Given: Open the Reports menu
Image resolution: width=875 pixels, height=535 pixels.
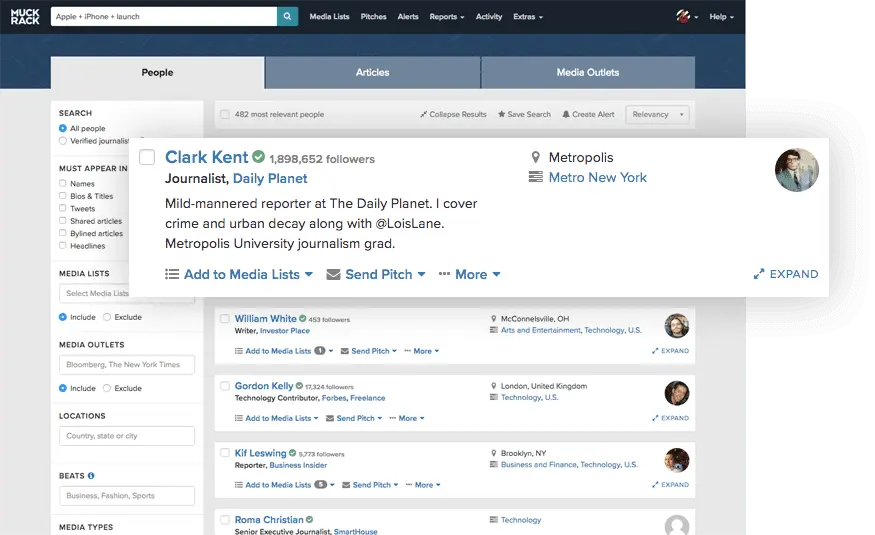Looking at the screenshot, I should tap(446, 17).
